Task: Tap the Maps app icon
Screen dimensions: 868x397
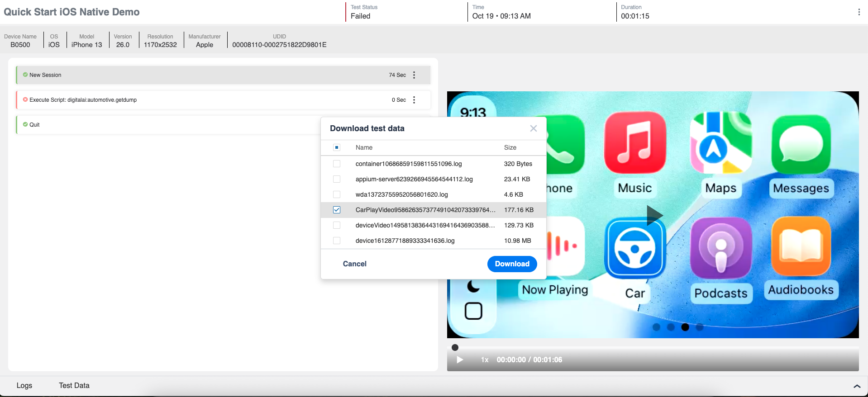Action: click(720, 143)
